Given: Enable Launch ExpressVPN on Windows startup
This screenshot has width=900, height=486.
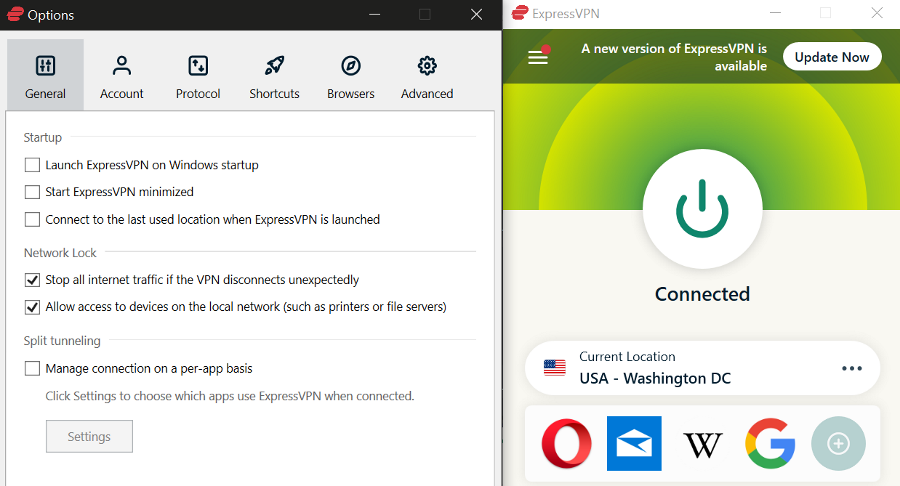Looking at the screenshot, I should 32,165.
